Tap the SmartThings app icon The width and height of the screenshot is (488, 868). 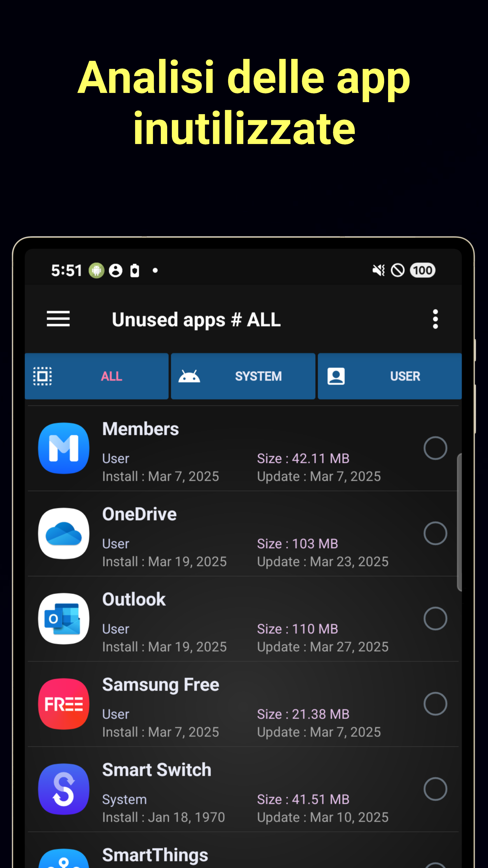pos(64,858)
